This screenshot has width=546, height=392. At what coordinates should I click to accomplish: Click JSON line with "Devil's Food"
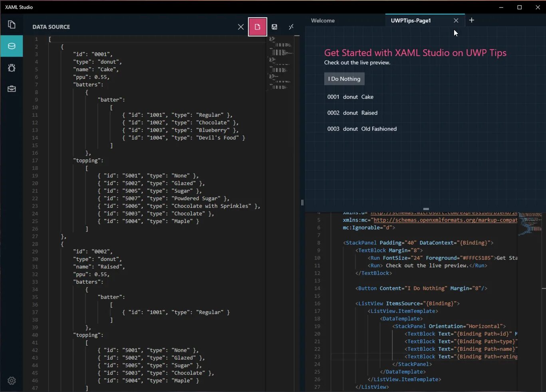coord(184,138)
